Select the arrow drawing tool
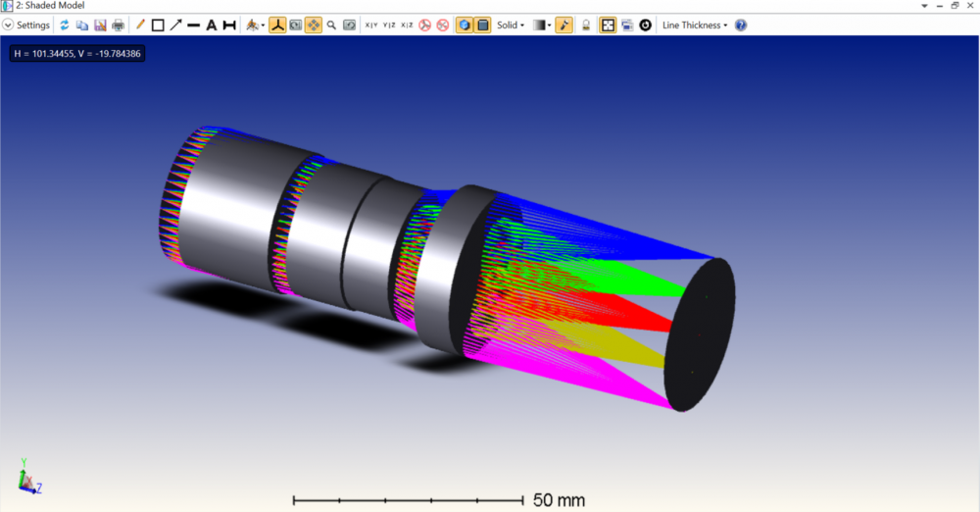The height and width of the screenshot is (512, 980). point(175,25)
